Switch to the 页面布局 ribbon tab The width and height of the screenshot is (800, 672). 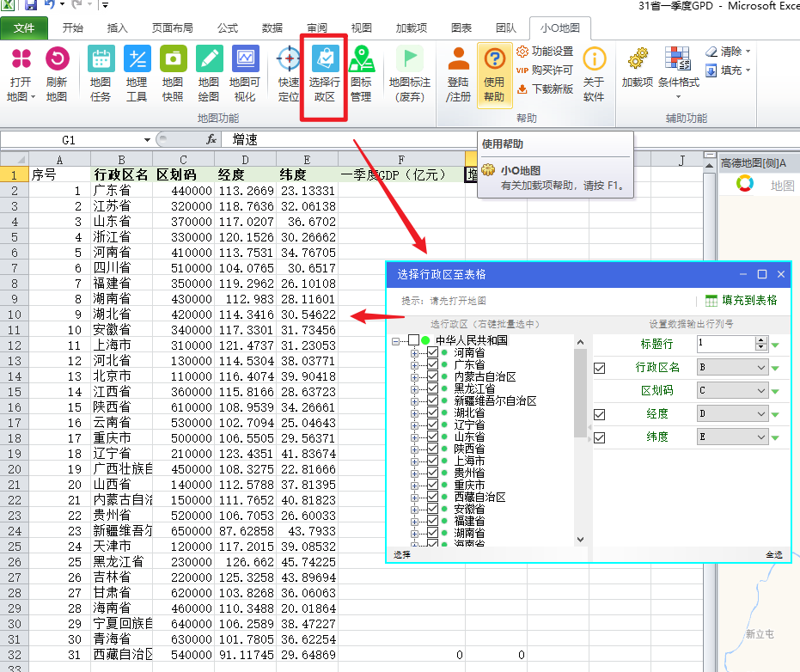[x=173, y=28]
